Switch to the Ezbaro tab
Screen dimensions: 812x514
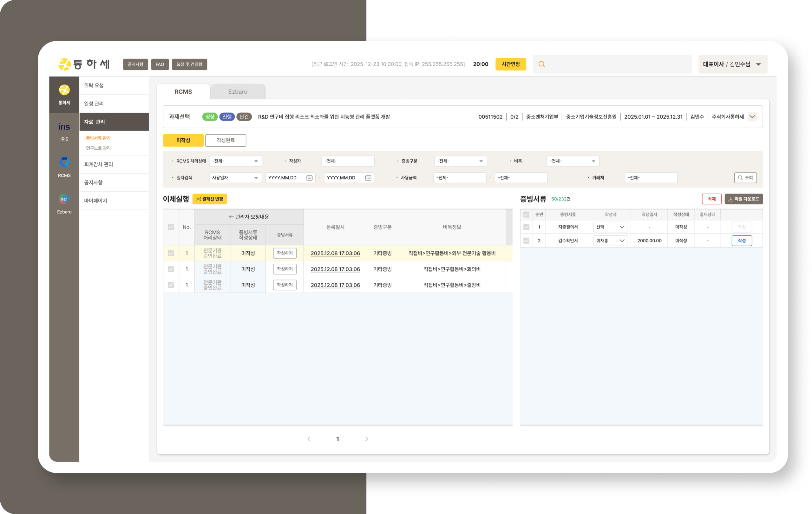coord(238,92)
